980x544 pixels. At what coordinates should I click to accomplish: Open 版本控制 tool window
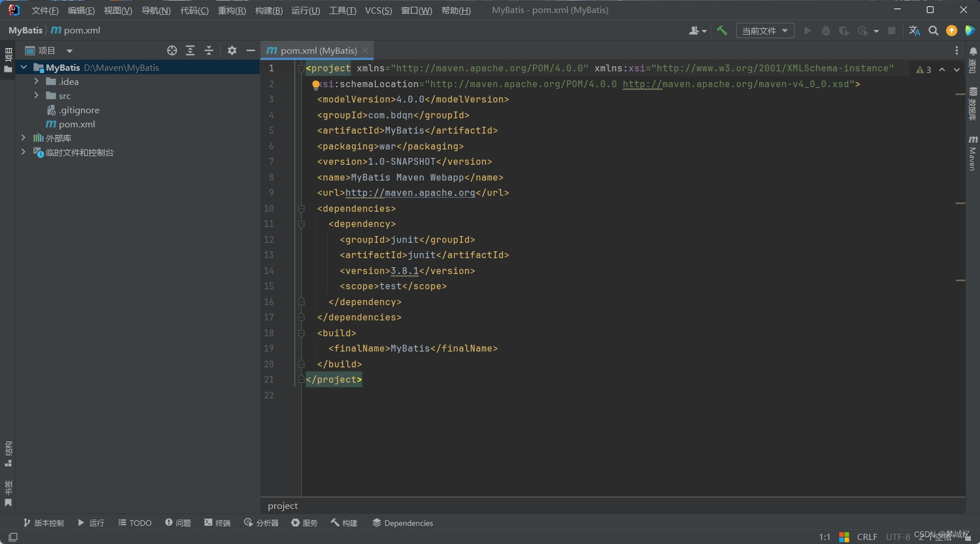pos(44,522)
